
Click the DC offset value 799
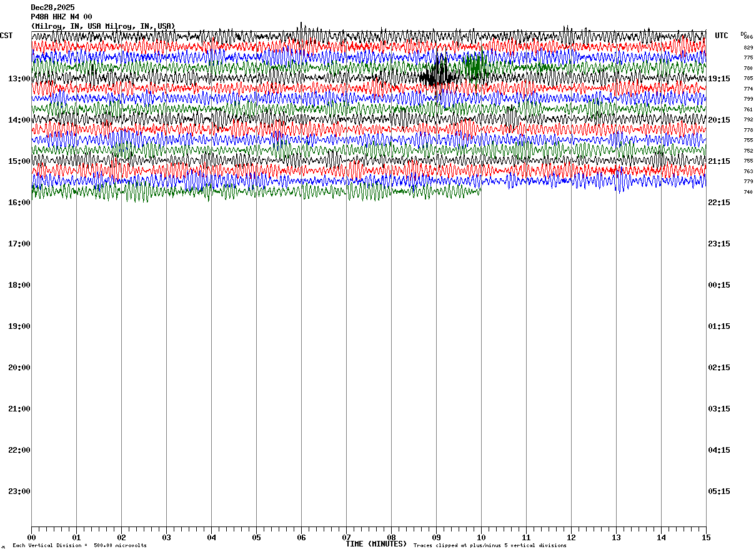click(748, 99)
